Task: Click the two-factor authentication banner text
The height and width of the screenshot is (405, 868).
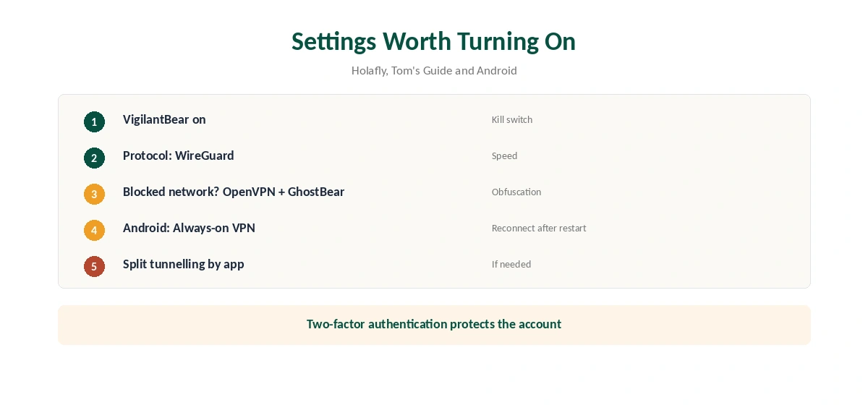Action: pos(434,324)
